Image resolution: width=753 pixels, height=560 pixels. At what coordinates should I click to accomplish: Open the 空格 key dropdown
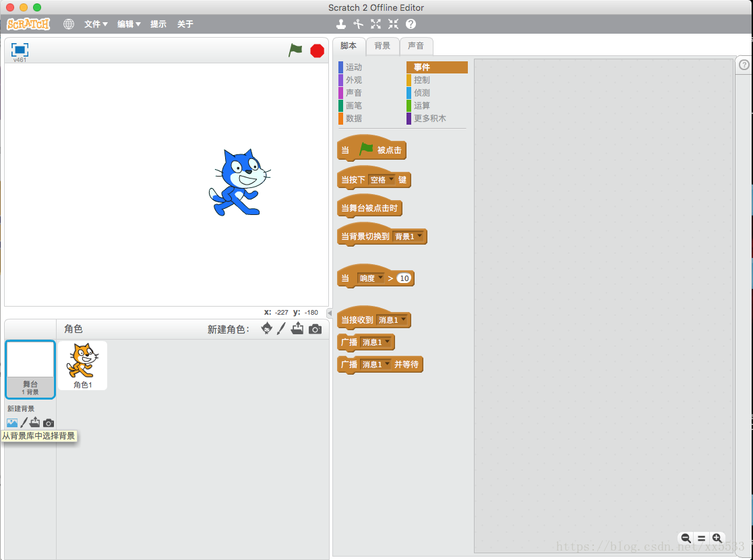pos(382,180)
